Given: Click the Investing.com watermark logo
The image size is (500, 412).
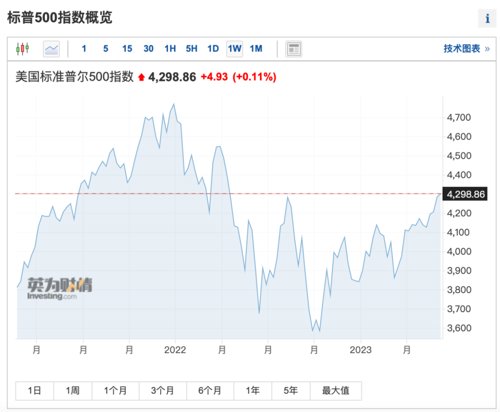Looking at the screenshot, I should coord(59,289).
